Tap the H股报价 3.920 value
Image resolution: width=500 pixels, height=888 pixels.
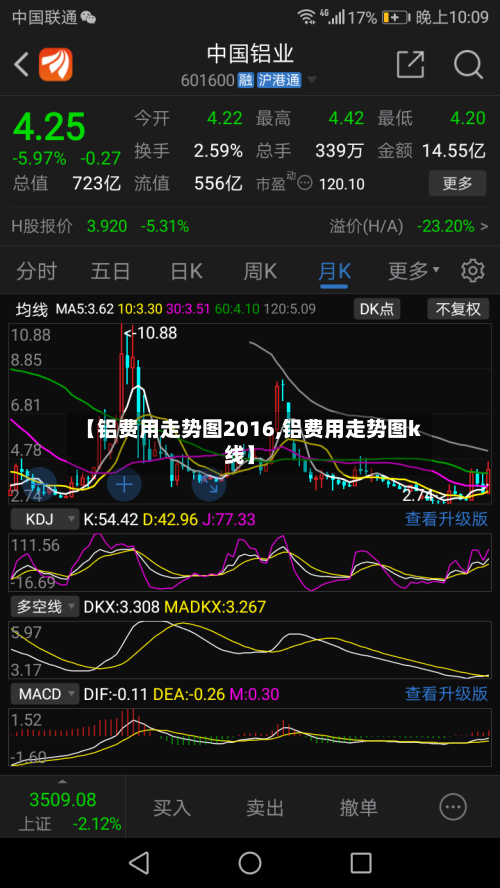point(107,227)
